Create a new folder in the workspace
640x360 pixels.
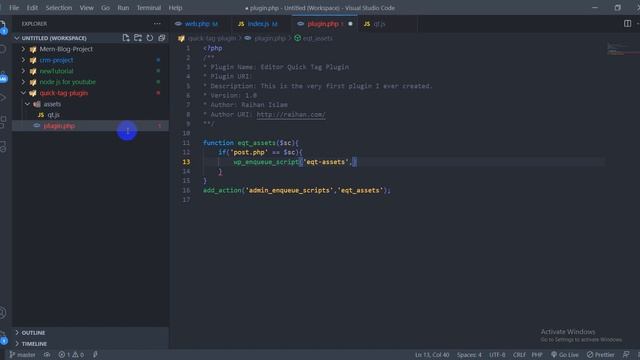coord(138,38)
